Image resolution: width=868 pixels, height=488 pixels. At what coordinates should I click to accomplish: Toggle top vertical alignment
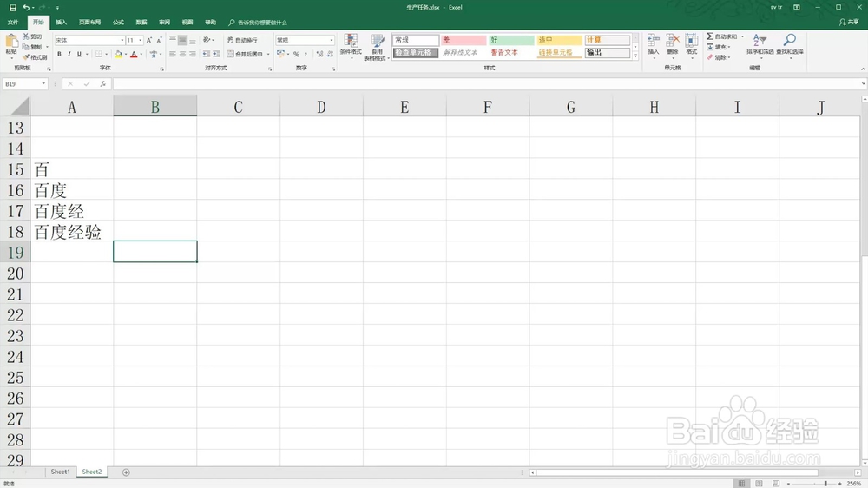point(173,40)
